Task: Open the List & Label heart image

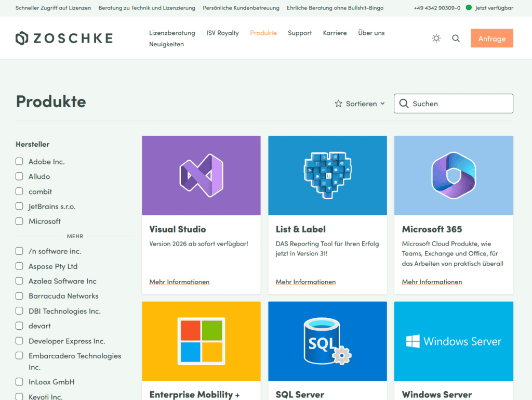Action: 327,175
